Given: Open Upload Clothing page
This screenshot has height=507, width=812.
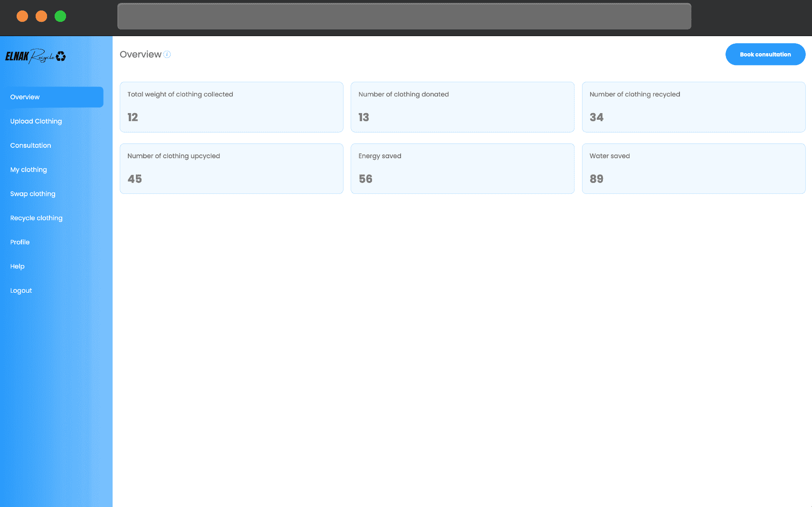Looking at the screenshot, I should tap(36, 121).
